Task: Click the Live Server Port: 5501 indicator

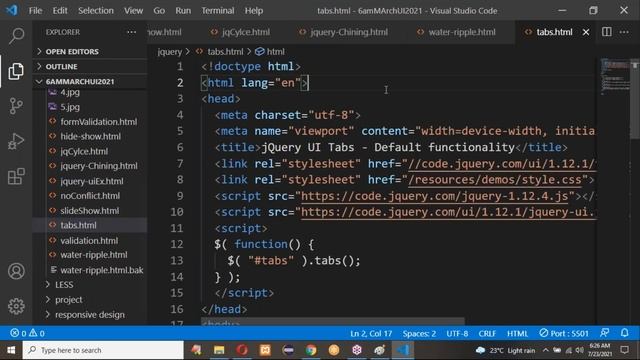Action: [x=564, y=333]
